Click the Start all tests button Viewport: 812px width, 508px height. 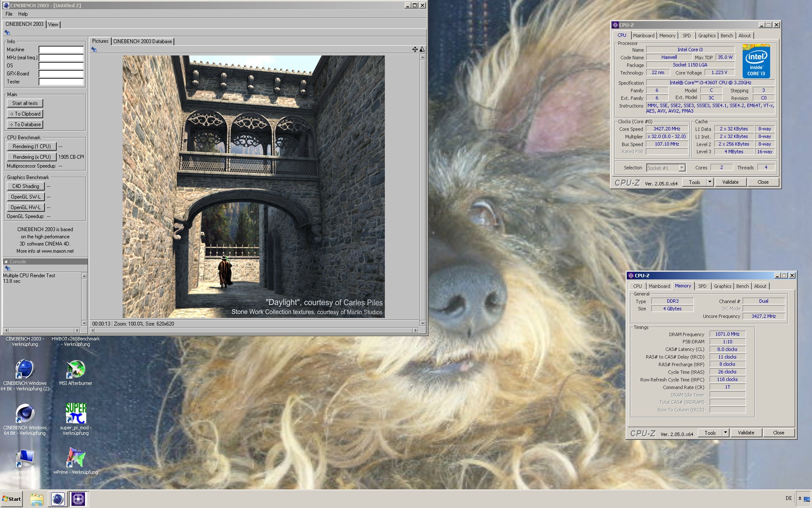[25, 103]
